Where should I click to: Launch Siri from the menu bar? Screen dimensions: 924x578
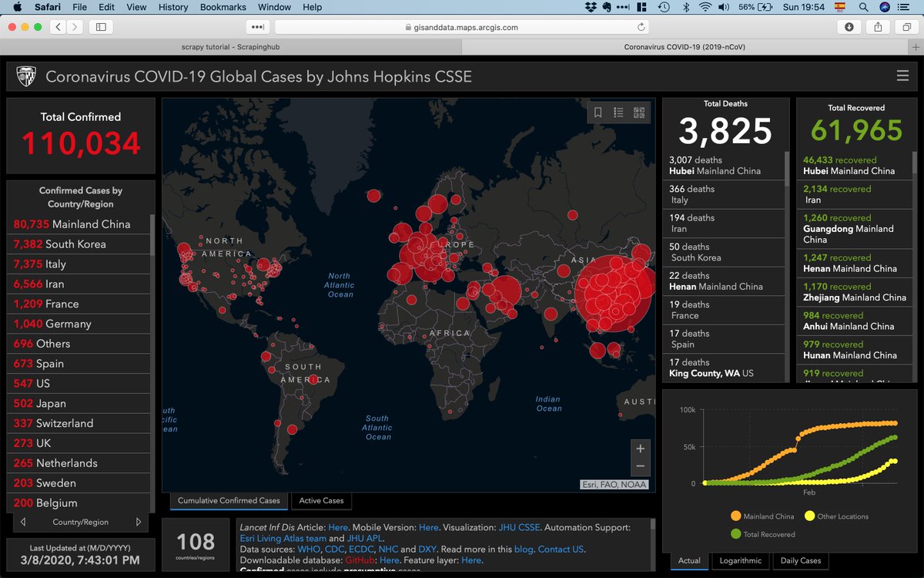pyautogui.click(x=885, y=7)
